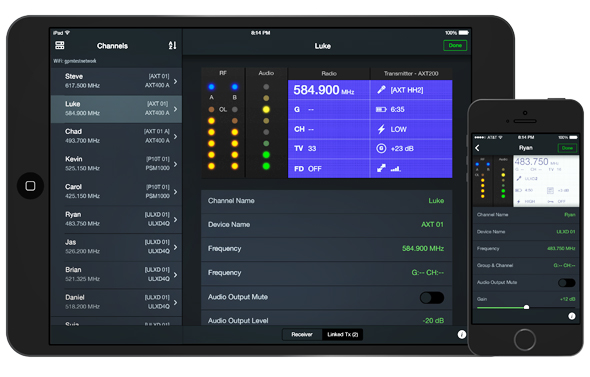Viewport: 590px width, 377px height.
Task: Tap the 483.750 MHz display on iPhone
Action: click(x=536, y=162)
